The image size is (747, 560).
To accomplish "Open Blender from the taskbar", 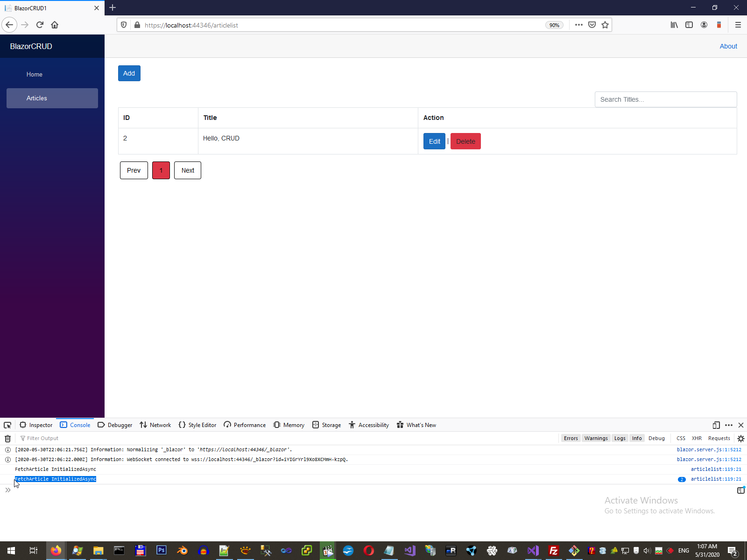I will pyautogui.click(x=182, y=551).
